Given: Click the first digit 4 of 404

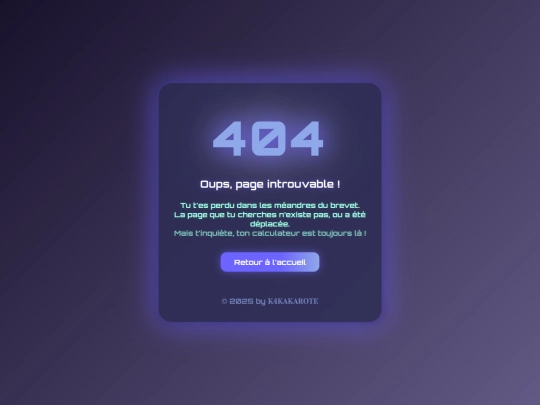Looking at the screenshot, I should tap(229, 138).
